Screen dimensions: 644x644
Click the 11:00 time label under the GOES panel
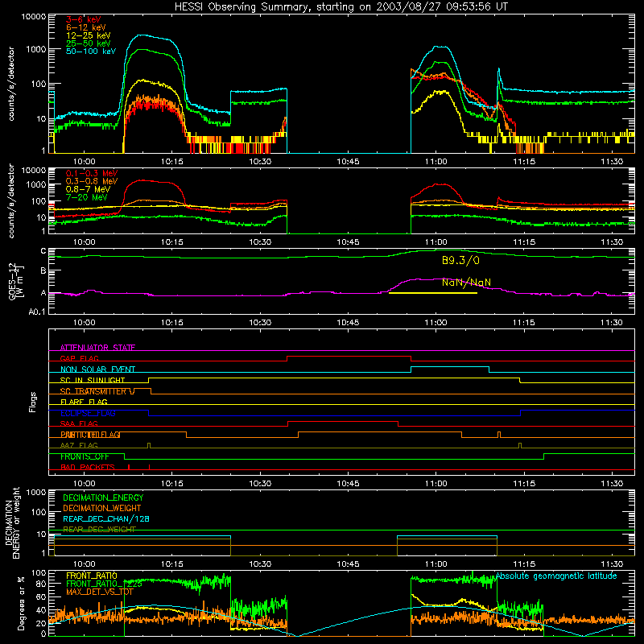point(436,323)
